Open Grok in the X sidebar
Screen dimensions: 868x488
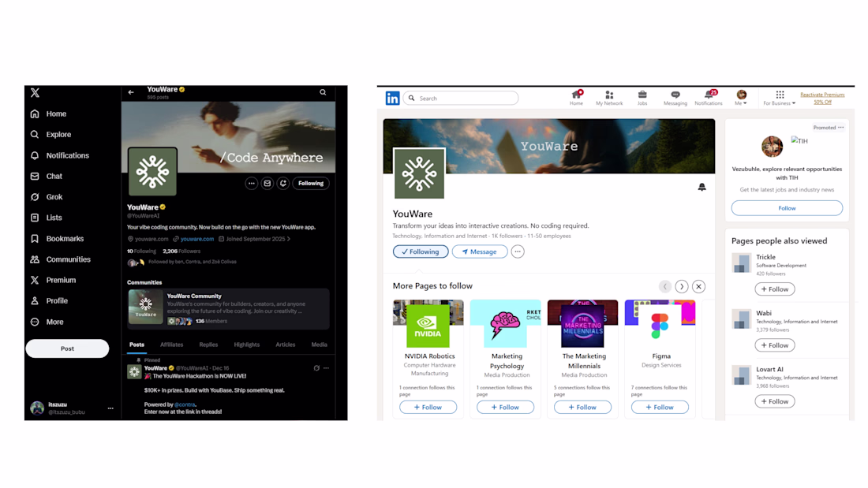47,197
